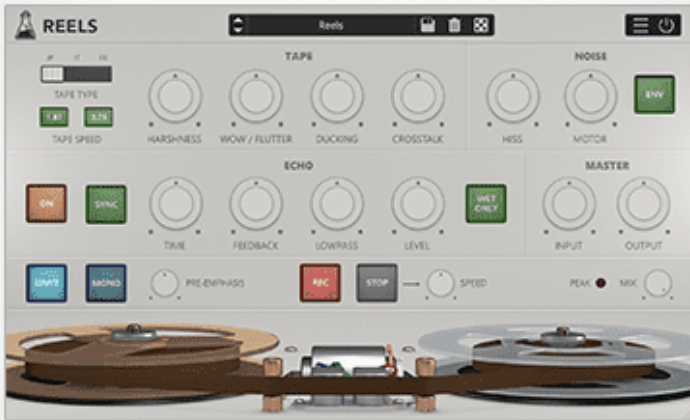Randomize parameters with the dice icon
The height and width of the screenshot is (420, 690).
(481, 25)
